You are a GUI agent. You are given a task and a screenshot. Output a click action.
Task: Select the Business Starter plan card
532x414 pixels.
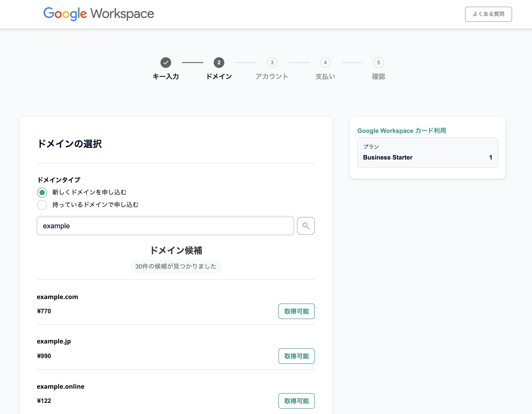[x=428, y=153]
